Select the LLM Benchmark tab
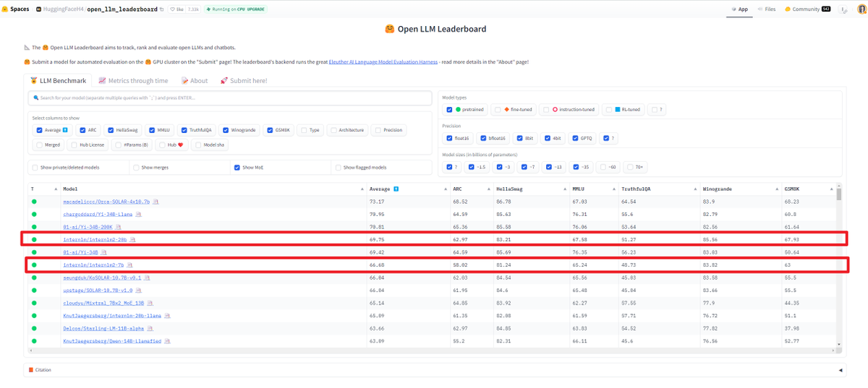Screen dimensions: 868x388 point(58,81)
